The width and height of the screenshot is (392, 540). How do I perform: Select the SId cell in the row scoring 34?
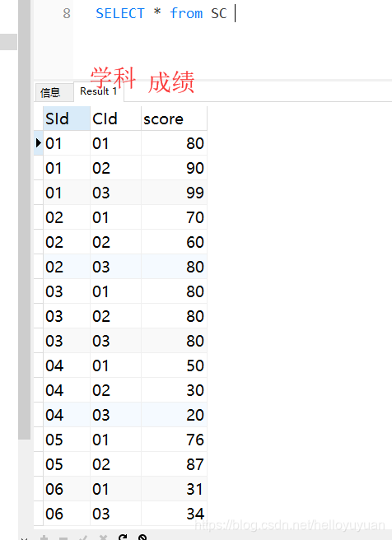[x=67, y=514]
